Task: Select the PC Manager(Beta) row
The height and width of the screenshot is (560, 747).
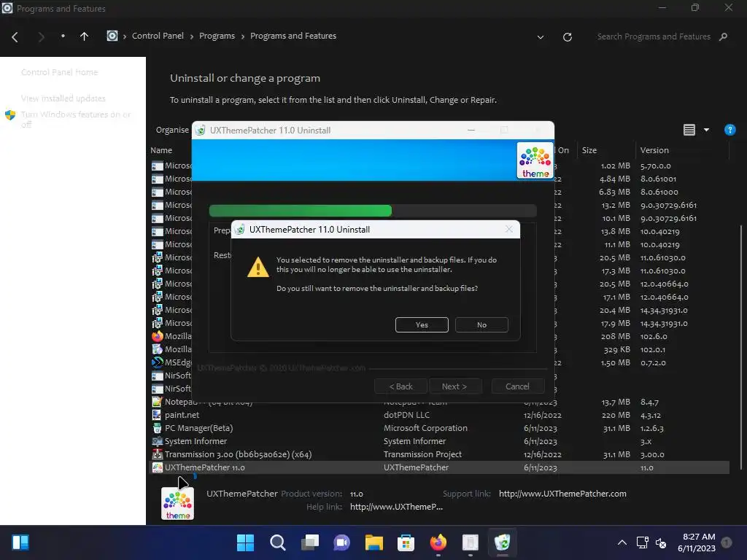Action: click(x=439, y=428)
